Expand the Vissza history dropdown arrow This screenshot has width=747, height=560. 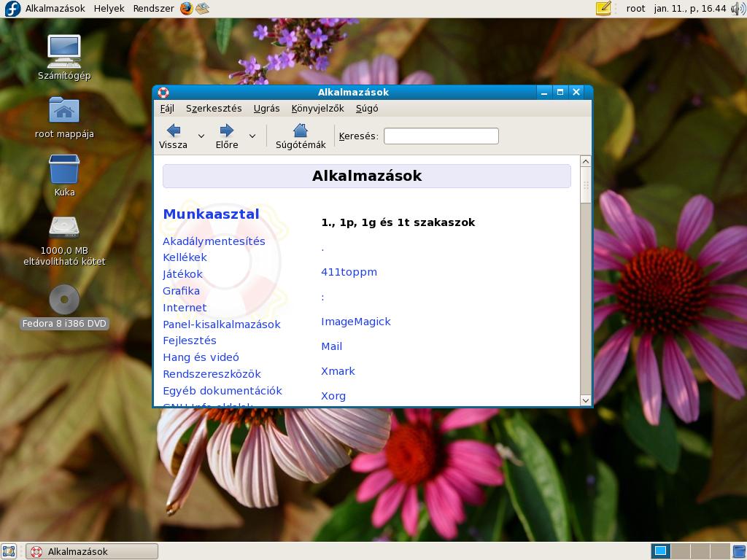(201, 136)
